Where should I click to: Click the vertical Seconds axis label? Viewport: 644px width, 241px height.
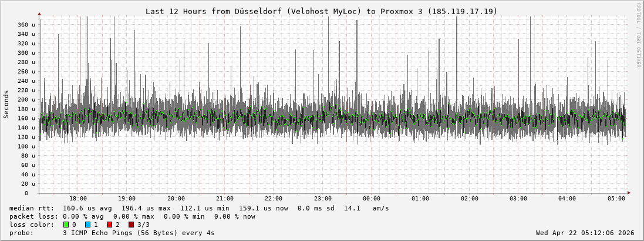point(6,104)
